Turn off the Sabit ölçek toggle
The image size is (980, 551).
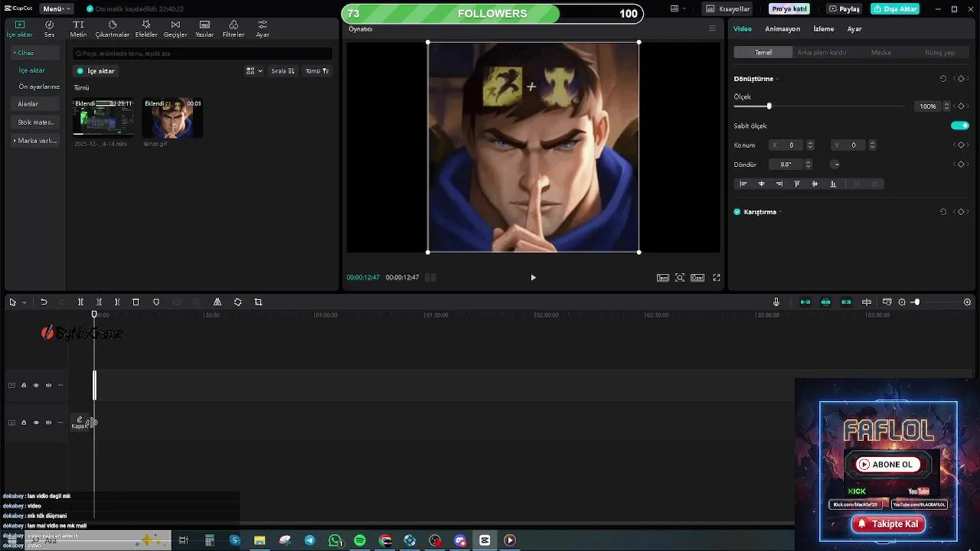pyautogui.click(x=960, y=126)
